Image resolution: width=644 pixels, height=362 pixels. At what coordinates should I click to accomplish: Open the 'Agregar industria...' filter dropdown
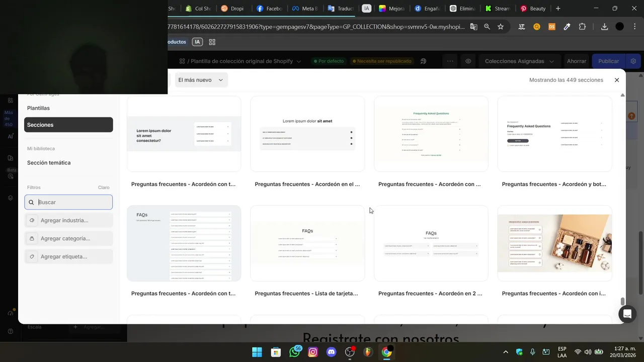pyautogui.click(x=68, y=220)
